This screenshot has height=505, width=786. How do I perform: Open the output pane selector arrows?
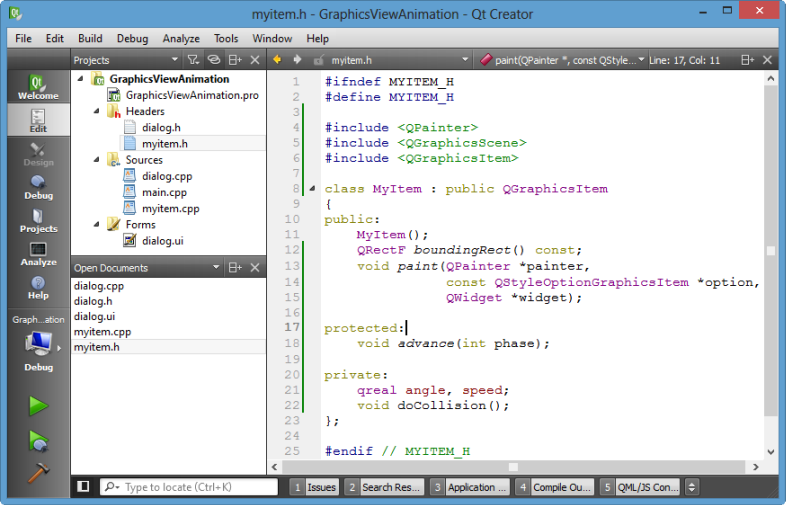click(692, 487)
